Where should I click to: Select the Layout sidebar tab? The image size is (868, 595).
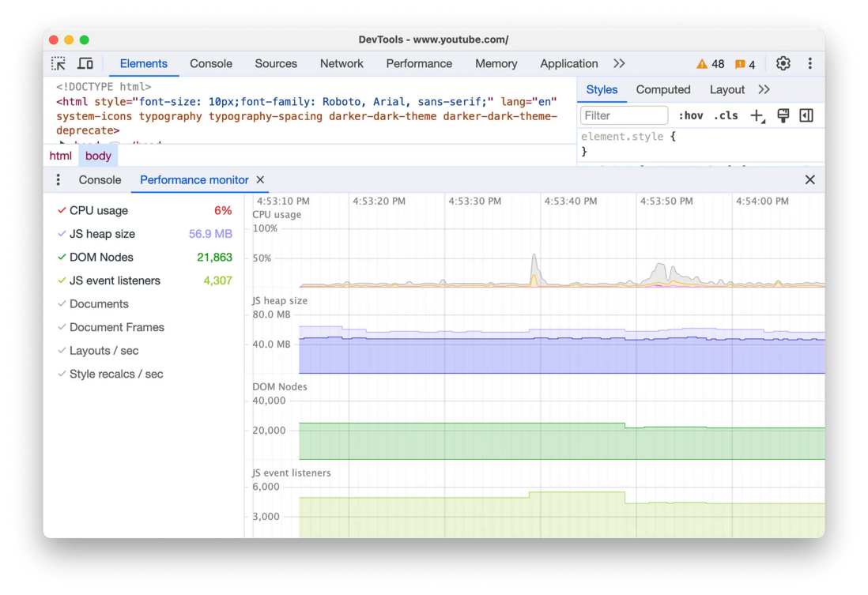tap(726, 89)
